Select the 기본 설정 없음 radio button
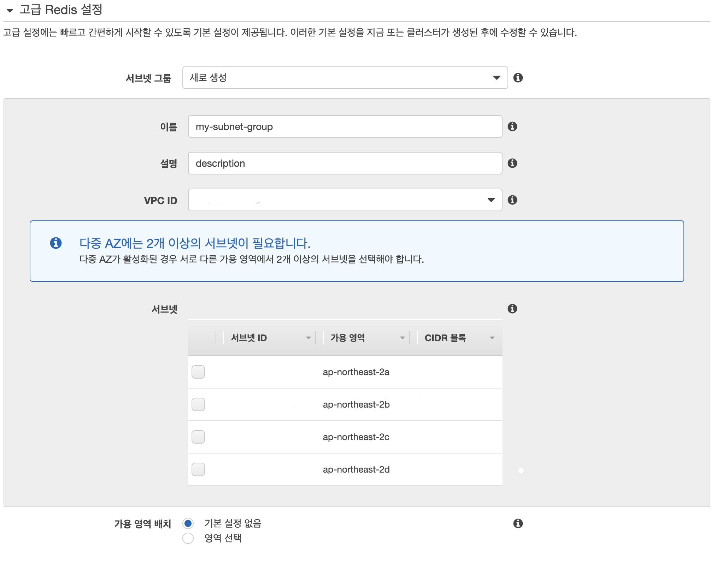728x563 pixels. 188,523
